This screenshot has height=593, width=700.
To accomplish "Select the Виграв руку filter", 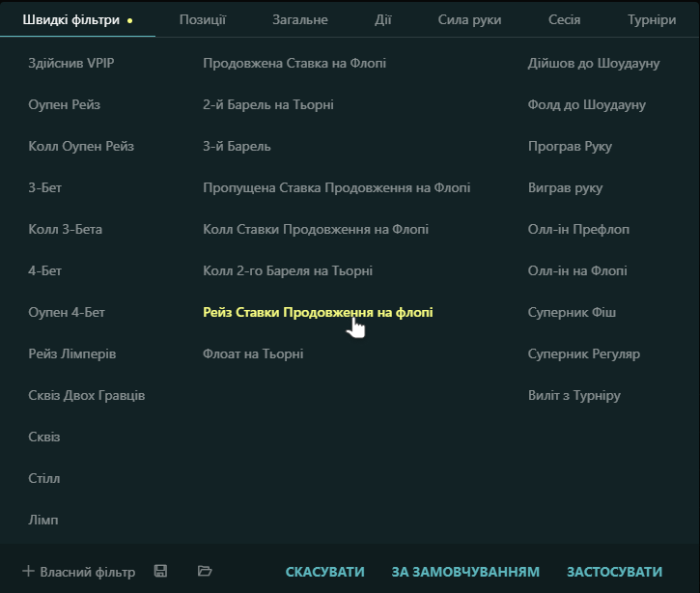I will point(565,187).
